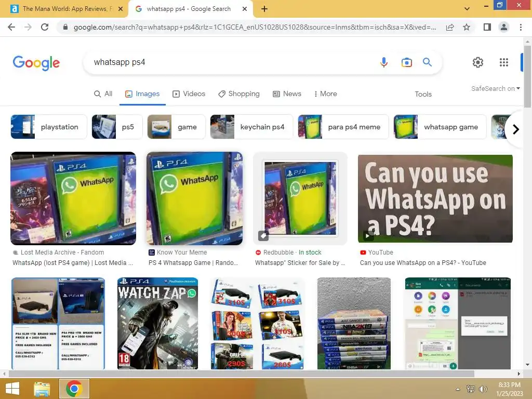This screenshot has width=532, height=399.
Task: Share this page using the share icon
Action: coord(450,27)
